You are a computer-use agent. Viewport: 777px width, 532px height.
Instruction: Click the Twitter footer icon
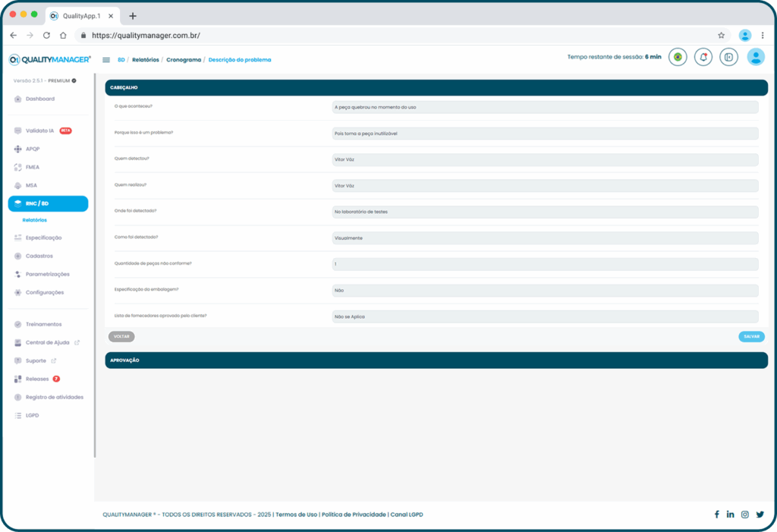[760, 515]
